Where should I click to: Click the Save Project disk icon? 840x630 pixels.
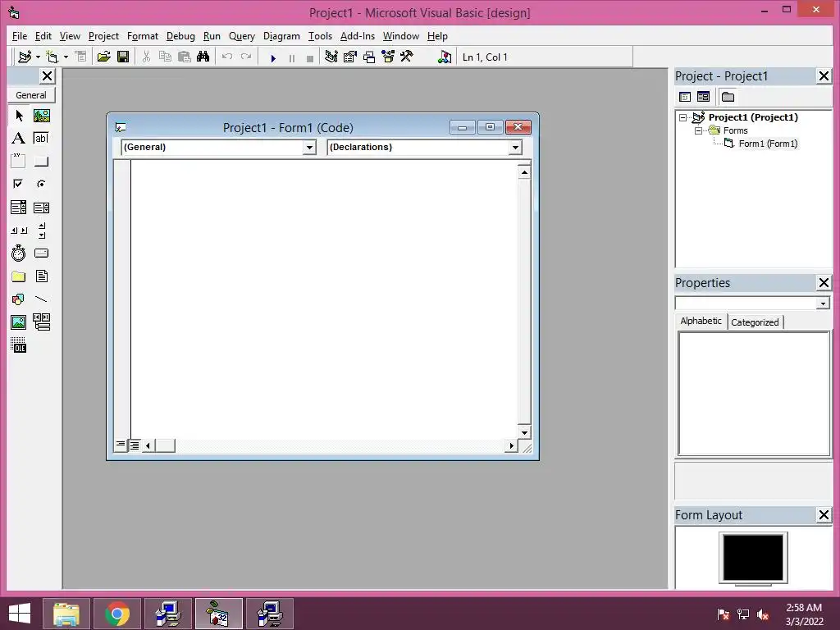123,57
